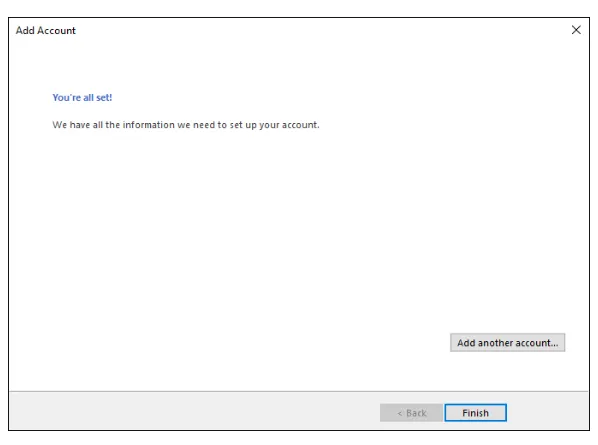Select the "You're all set!" heading
The width and height of the screenshot is (598, 445).
(82, 98)
